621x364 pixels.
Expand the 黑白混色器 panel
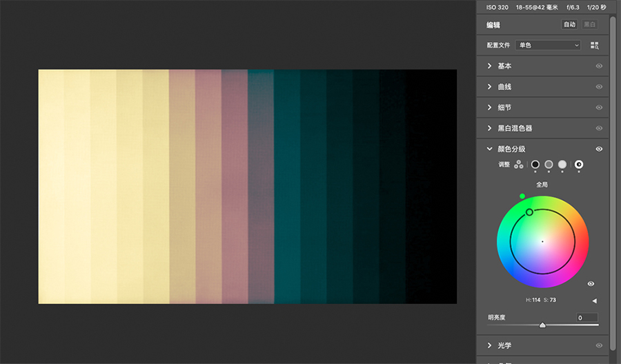click(490, 128)
